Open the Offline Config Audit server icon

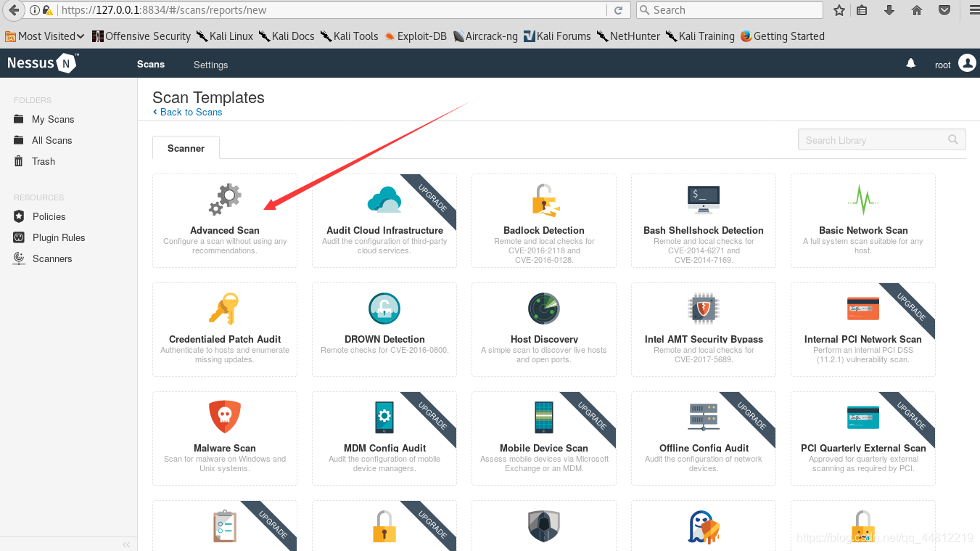(x=704, y=417)
